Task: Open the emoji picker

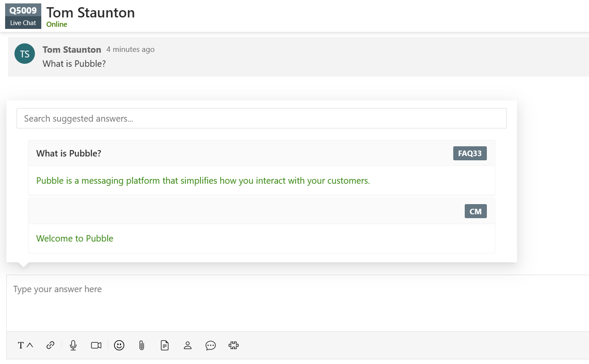Action: click(119, 345)
